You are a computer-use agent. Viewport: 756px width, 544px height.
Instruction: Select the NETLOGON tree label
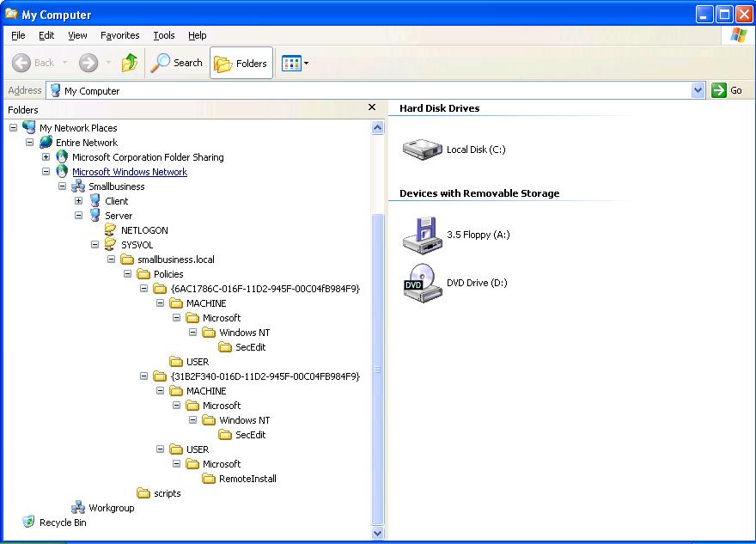[144, 230]
